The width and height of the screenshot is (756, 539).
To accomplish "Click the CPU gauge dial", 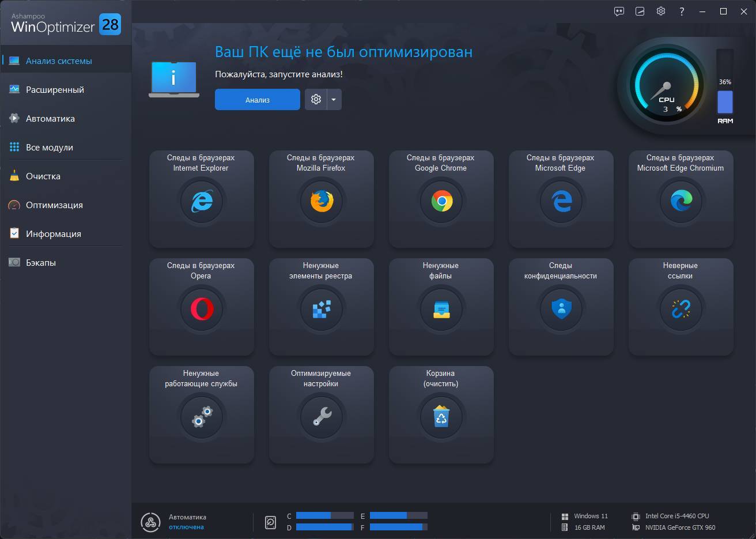I will [667, 85].
